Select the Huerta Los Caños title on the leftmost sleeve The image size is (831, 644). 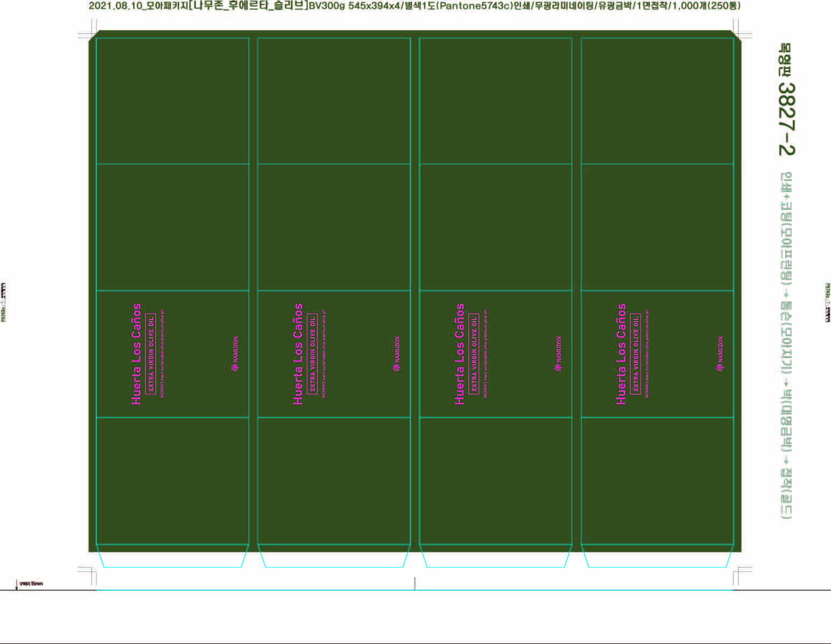point(137,353)
